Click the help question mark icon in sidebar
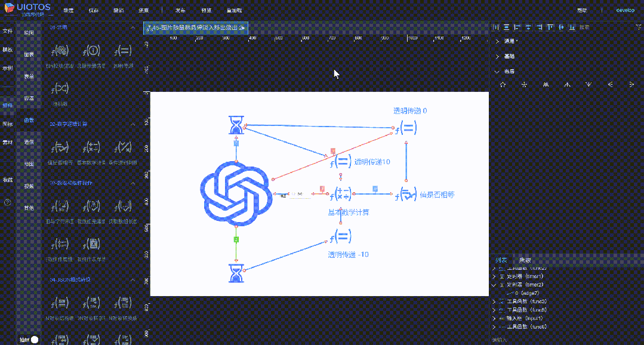Screen dimensions: 644x345 tap(7, 202)
